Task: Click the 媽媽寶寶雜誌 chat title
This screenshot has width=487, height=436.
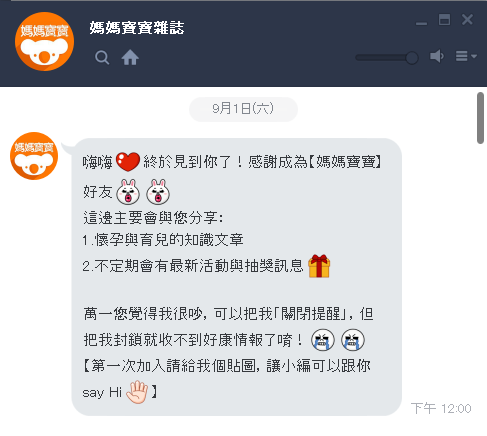Action: 137,28
